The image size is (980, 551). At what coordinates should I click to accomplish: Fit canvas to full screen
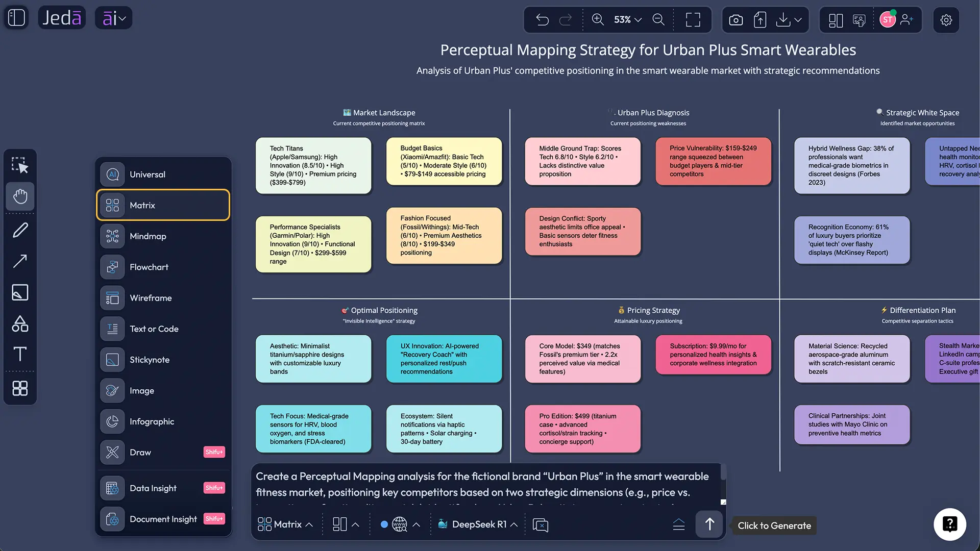pos(693,20)
